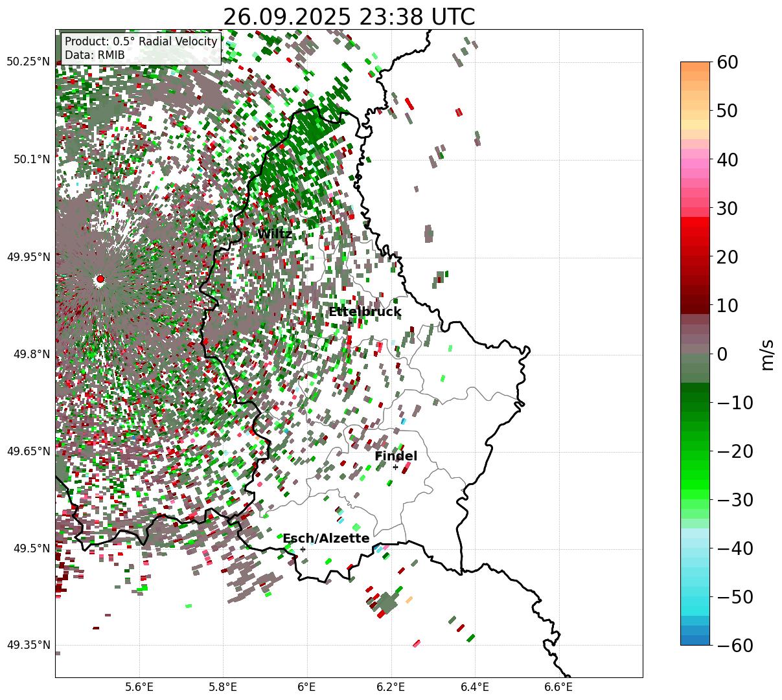Click the −10 colorbar tick value

pyautogui.click(x=735, y=402)
